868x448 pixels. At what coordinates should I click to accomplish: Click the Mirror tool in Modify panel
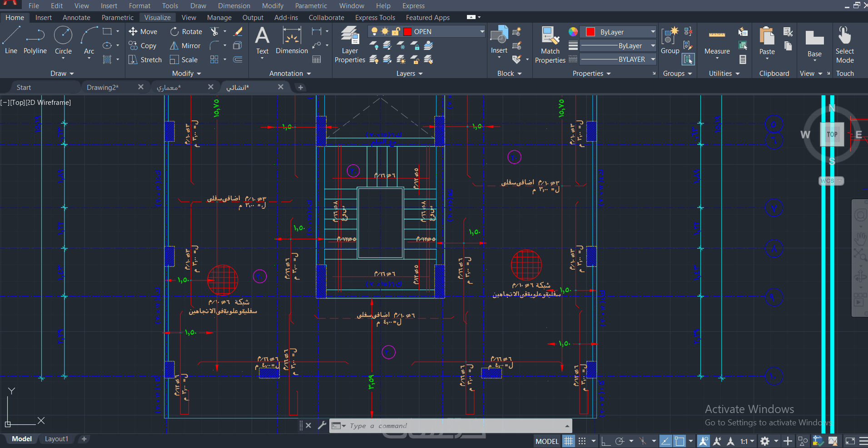[185, 46]
